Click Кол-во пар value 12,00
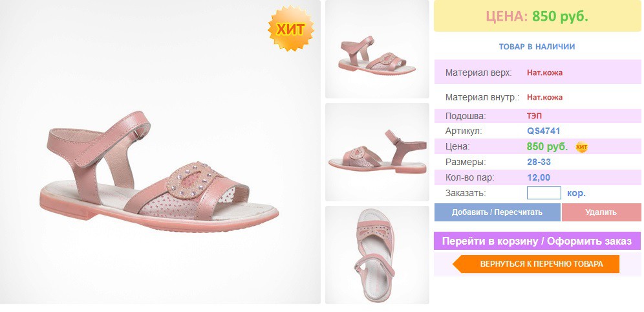The height and width of the screenshot is (312, 644). (x=539, y=177)
